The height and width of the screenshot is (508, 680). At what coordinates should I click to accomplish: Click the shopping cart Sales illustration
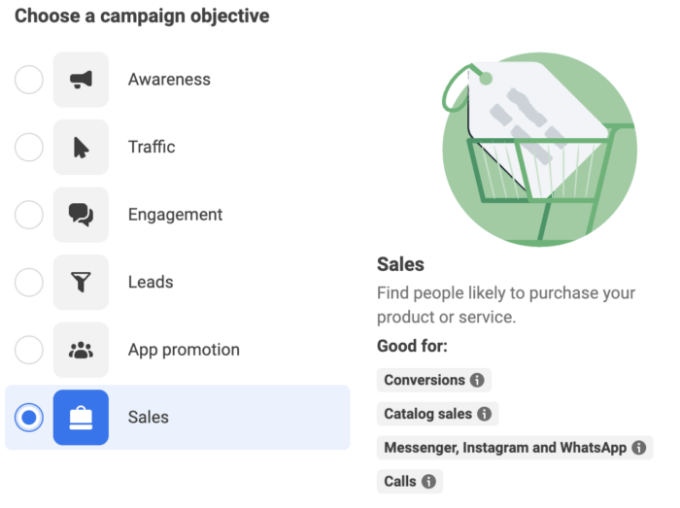(539, 150)
